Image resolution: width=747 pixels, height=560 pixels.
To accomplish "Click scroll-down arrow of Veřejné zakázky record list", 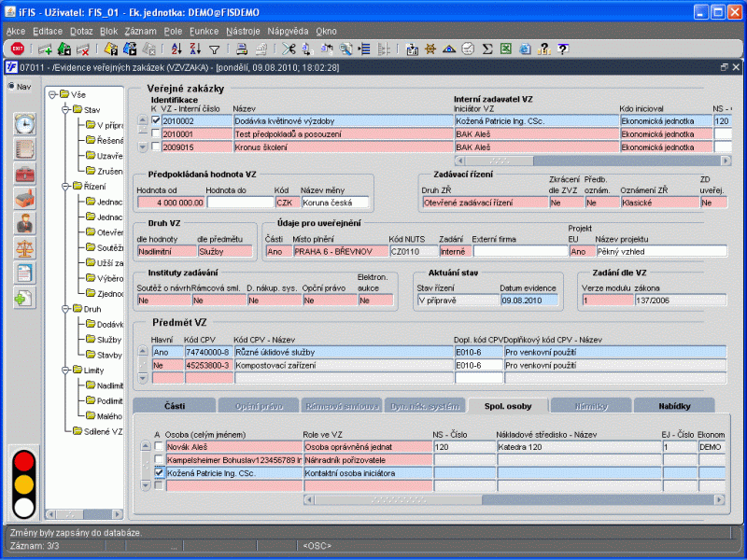I will click(x=143, y=147).
